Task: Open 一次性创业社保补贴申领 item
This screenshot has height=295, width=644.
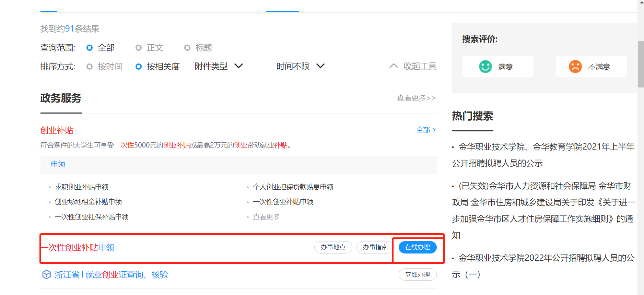Action: tap(92, 217)
